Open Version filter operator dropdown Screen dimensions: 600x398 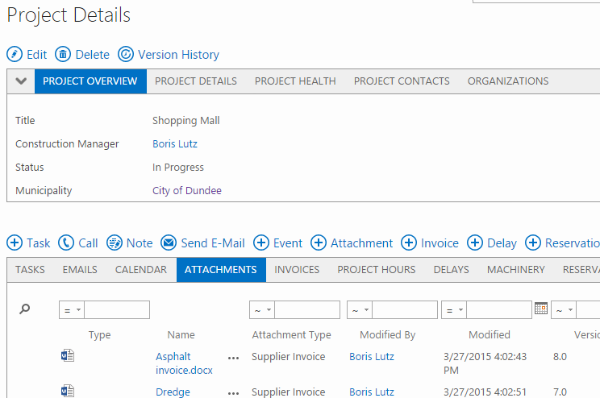point(564,310)
